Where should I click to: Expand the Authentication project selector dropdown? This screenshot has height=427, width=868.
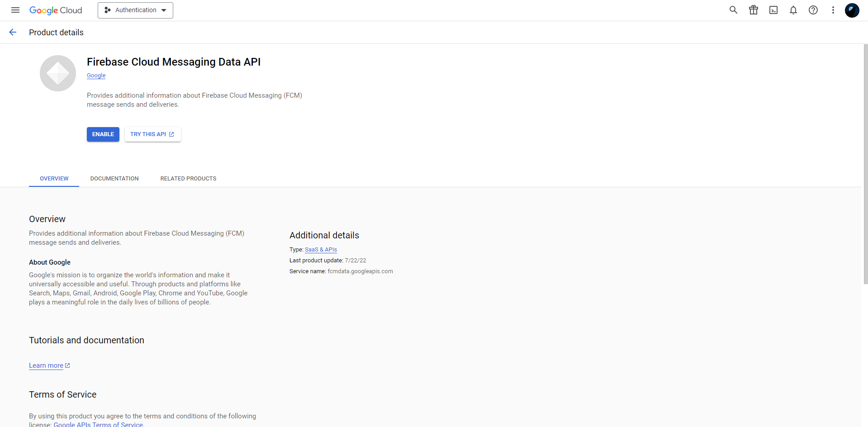[135, 10]
